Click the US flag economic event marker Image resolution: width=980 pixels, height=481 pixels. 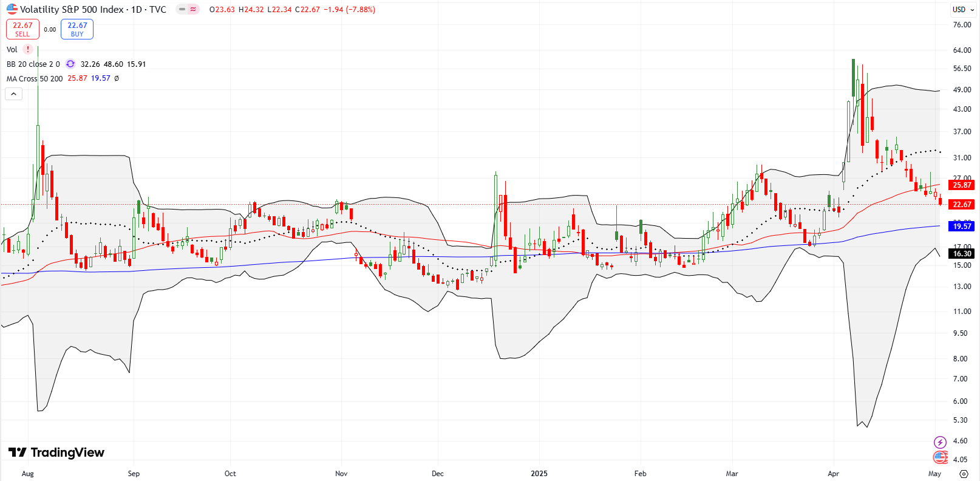pyautogui.click(x=940, y=457)
